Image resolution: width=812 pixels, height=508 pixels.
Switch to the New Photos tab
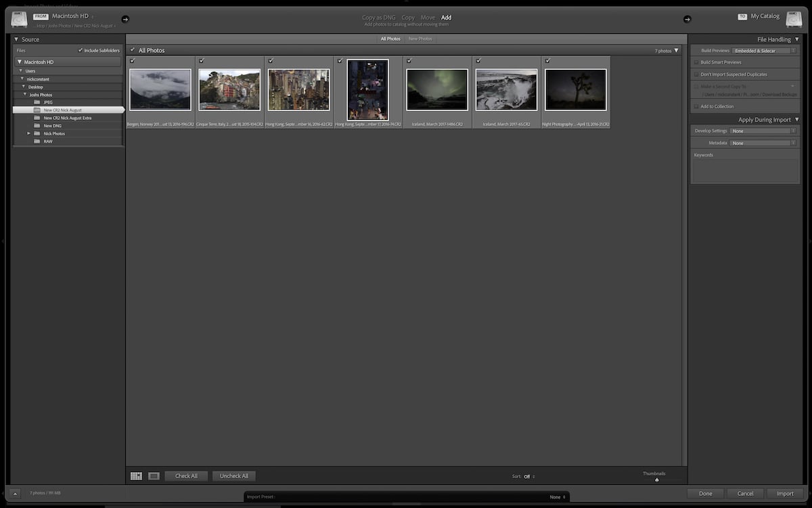tap(420, 39)
